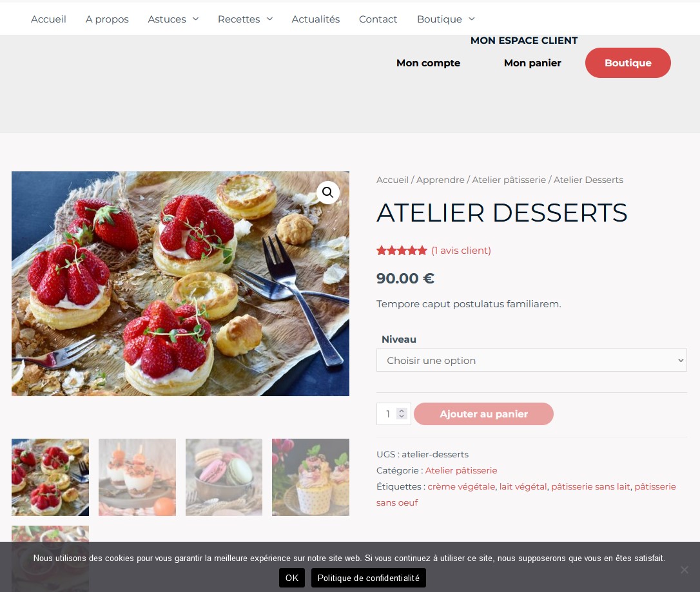700x592 pixels.
Task: Open Mon compte link
Action: click(428, 63)
